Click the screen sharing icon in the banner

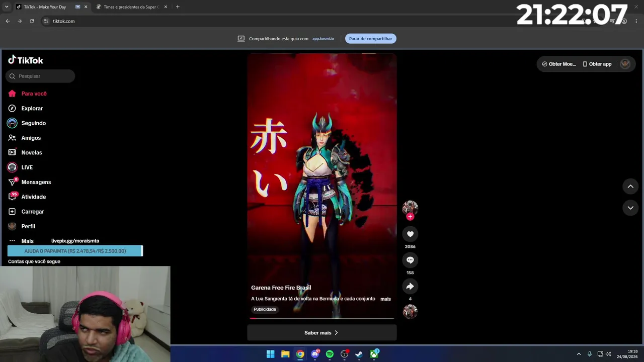tap(241, 39)
